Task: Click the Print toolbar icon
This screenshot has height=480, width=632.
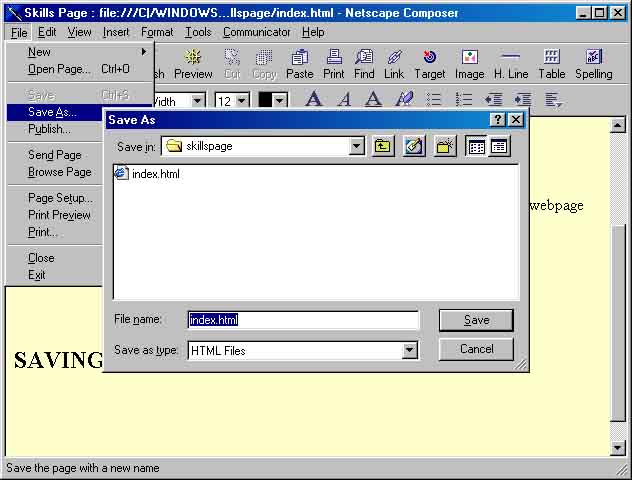Action: point(334,64)
